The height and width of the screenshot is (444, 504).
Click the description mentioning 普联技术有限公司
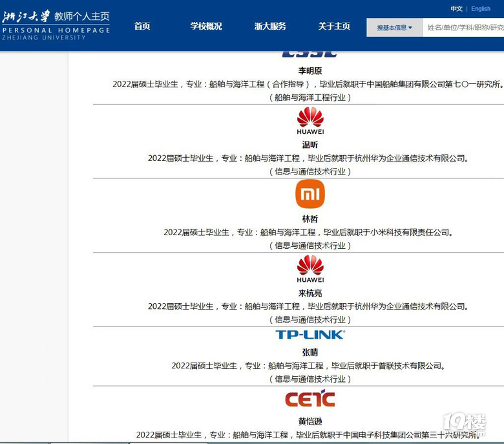pos(309,366)
